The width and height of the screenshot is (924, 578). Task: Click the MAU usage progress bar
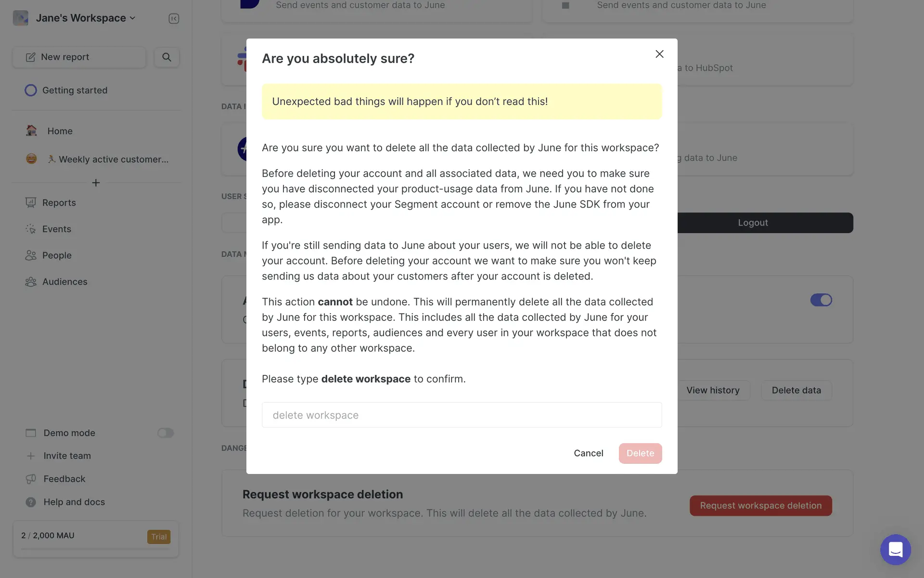pos(95,549)
